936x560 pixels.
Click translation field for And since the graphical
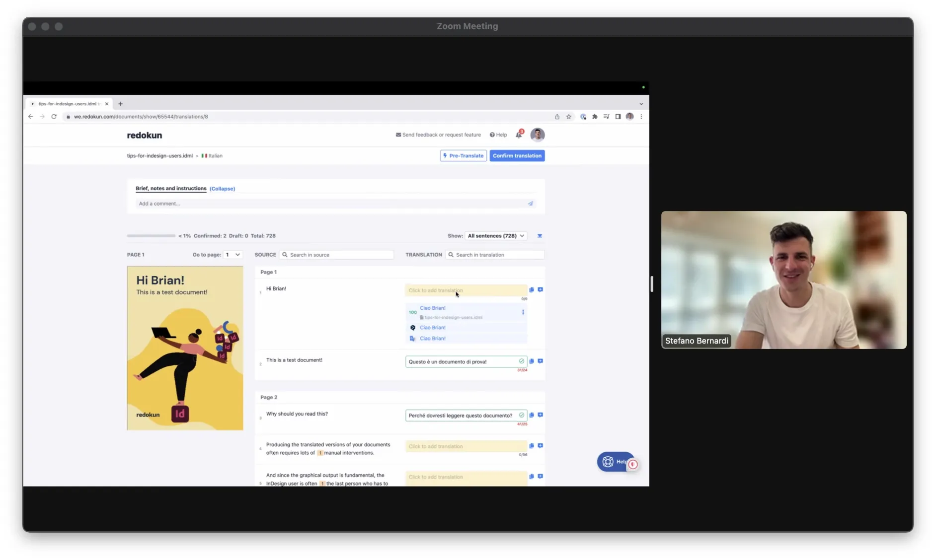(x=466, y=478)
